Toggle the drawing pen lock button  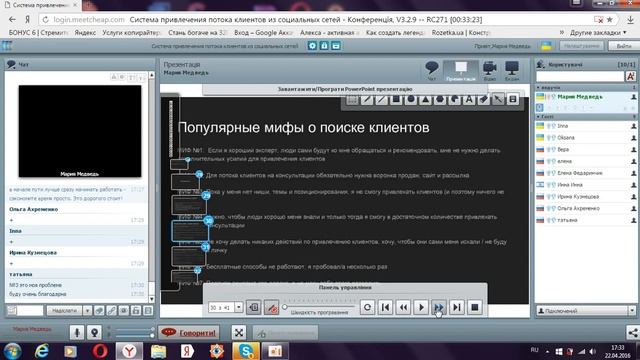[271, 307]
